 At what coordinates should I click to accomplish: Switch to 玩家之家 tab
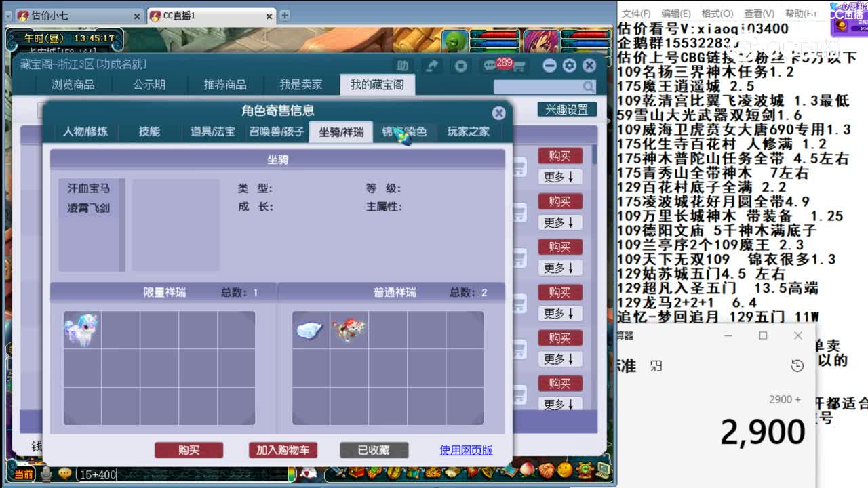[x=469, y=131]
